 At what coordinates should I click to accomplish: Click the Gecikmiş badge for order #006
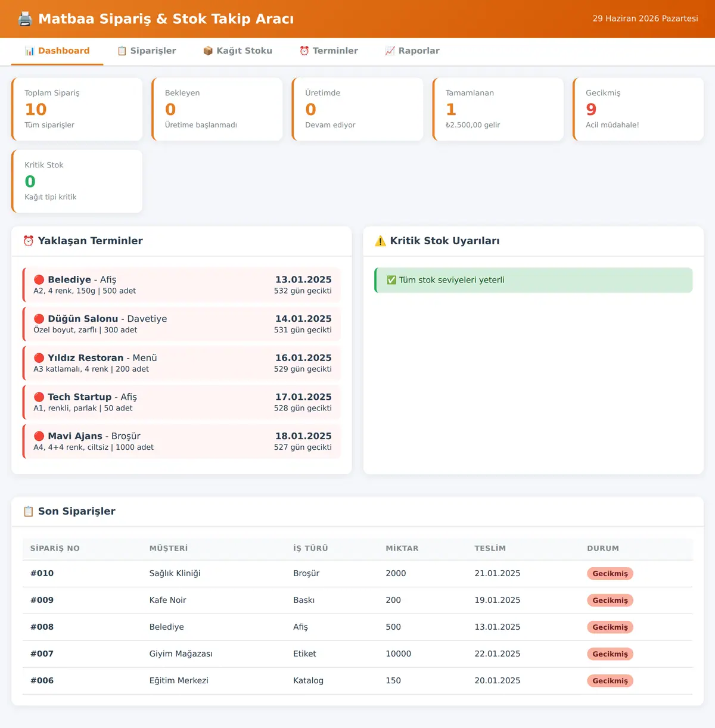coord(610,681)
